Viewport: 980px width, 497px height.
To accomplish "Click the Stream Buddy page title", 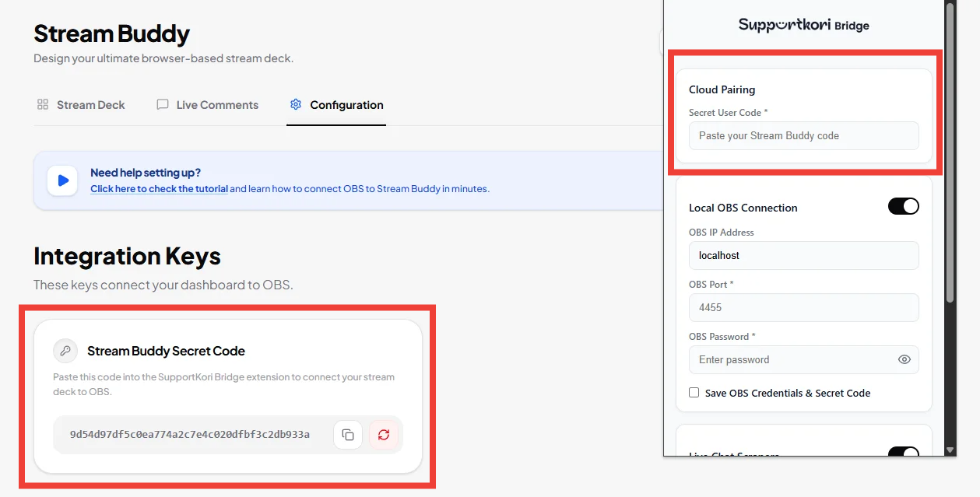I will (112, 33).
